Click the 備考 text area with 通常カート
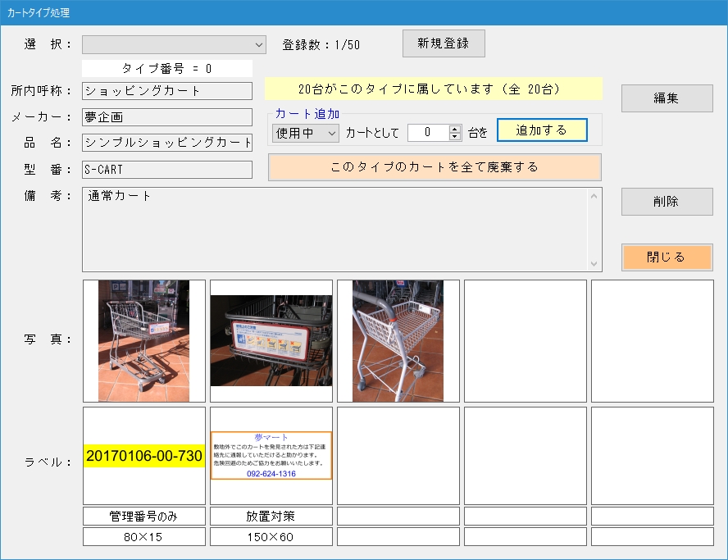 tap(335, 230)
